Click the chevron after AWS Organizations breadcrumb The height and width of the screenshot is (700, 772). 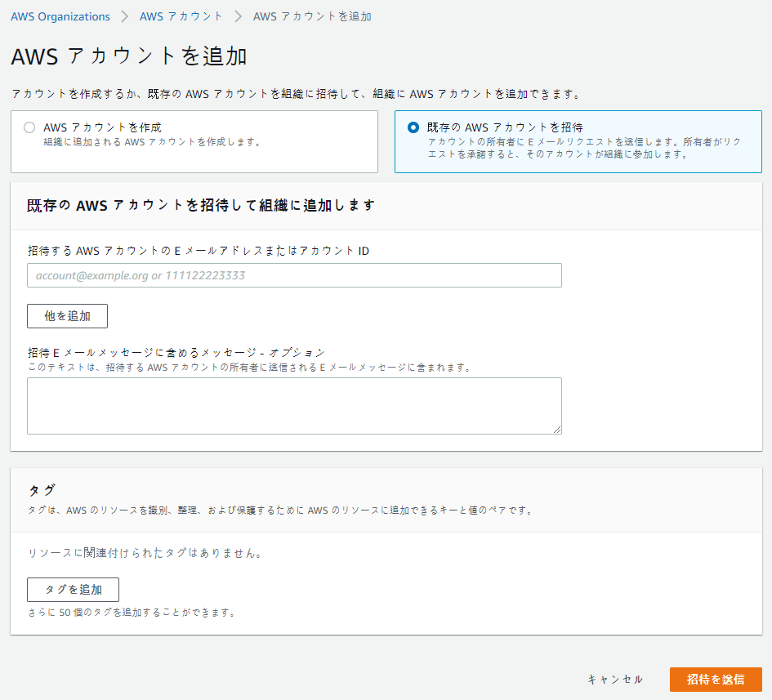tap(125, 16)
